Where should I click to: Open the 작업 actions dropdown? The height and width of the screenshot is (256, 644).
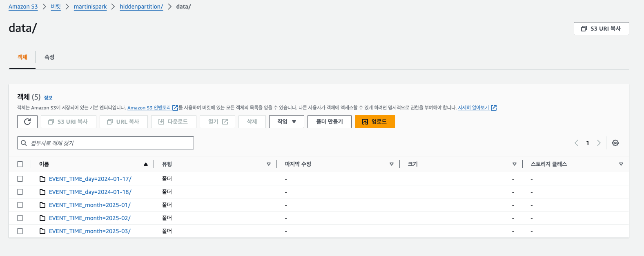click(287, 122)
